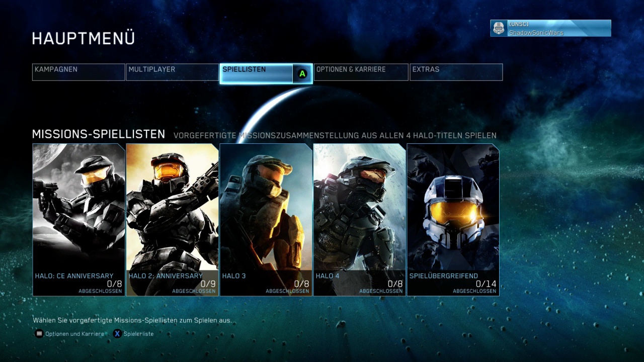Click the UNSC emblem on the gamertag card

[x=499, y=28]
